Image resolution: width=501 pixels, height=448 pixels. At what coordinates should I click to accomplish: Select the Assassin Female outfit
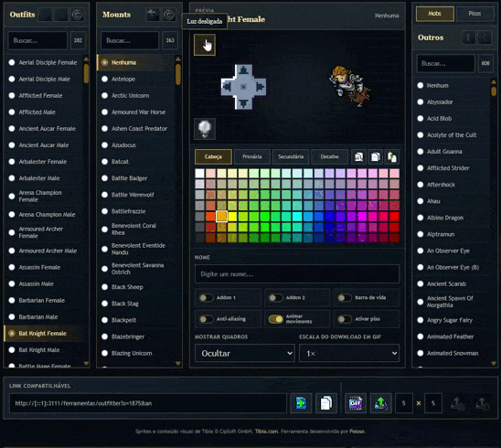point(44,267)
